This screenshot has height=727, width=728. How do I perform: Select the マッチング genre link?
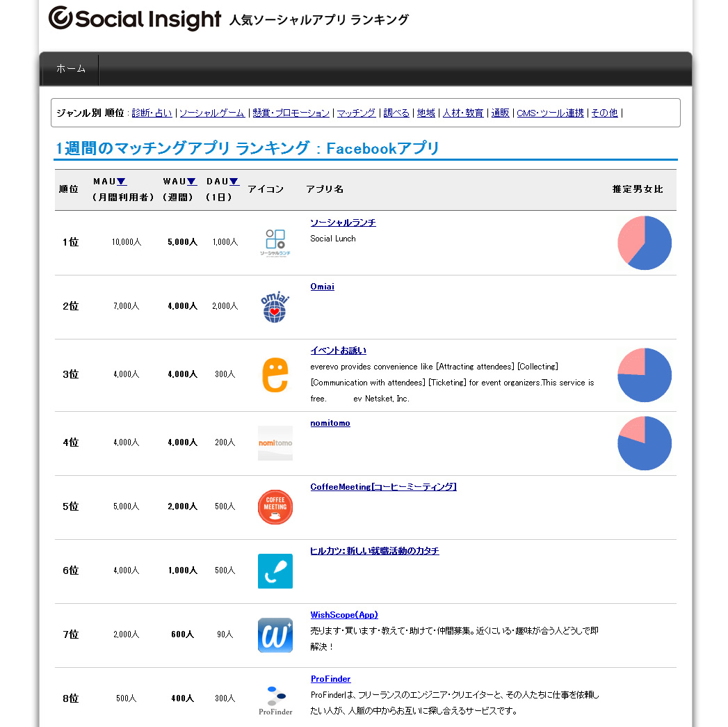(x=356, y=113)
